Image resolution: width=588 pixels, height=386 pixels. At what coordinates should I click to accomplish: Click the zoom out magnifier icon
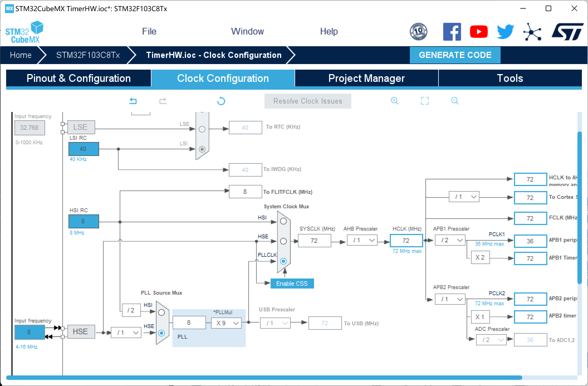[455, 101]
